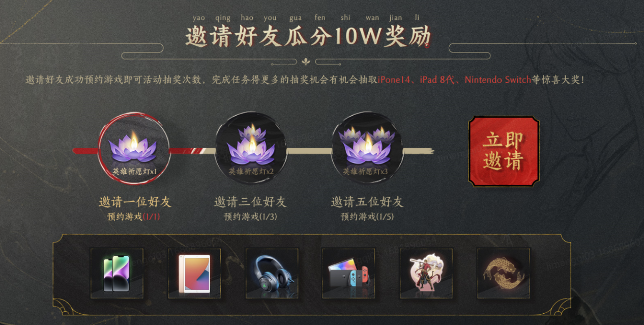
Task: Open the Nintendo Switch console prize thumbnail
Action: [x=348, y=274]
